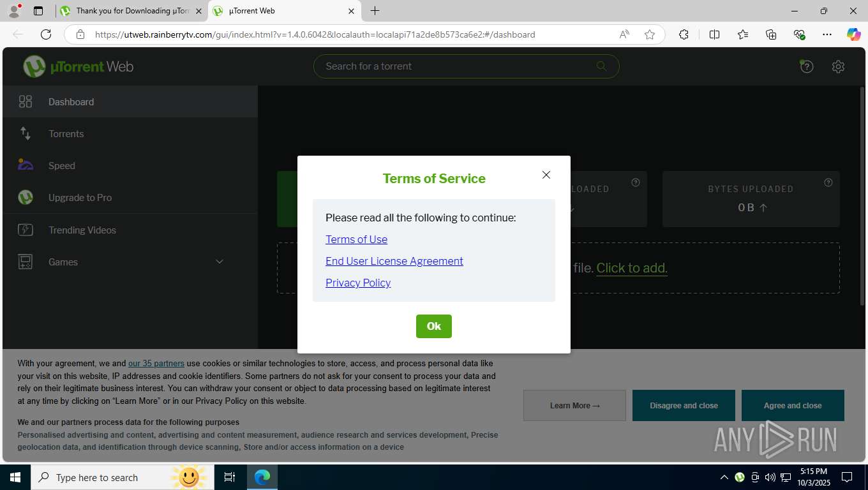868x490 pixels.
Task: Open the Terms of Use link
Action: pos(356,239)
